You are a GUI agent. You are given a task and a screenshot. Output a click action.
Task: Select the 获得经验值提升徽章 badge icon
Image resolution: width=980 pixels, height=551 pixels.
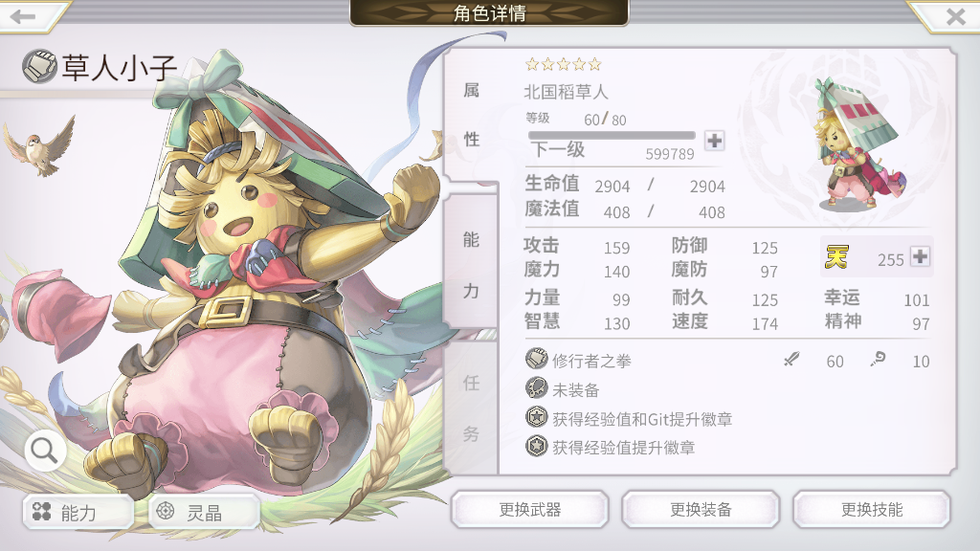tap(536, 446)
